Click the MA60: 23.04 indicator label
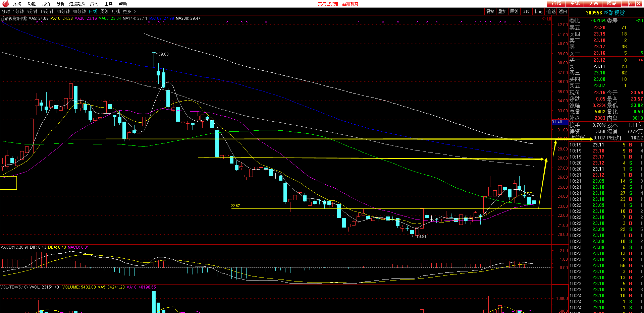Image resolution: width=644 pixels, height=313 pixels. (110, 18)
